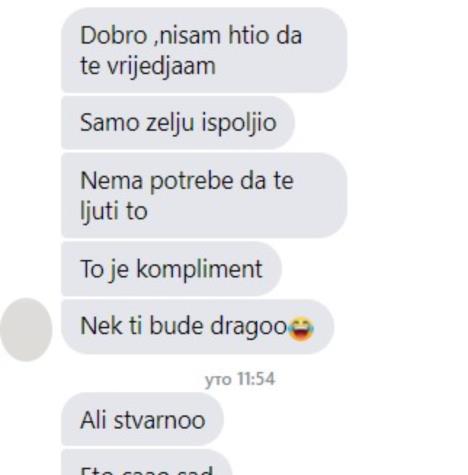
Task: Select the 'To je kompliment' message bubble
Action: point(171,269)
